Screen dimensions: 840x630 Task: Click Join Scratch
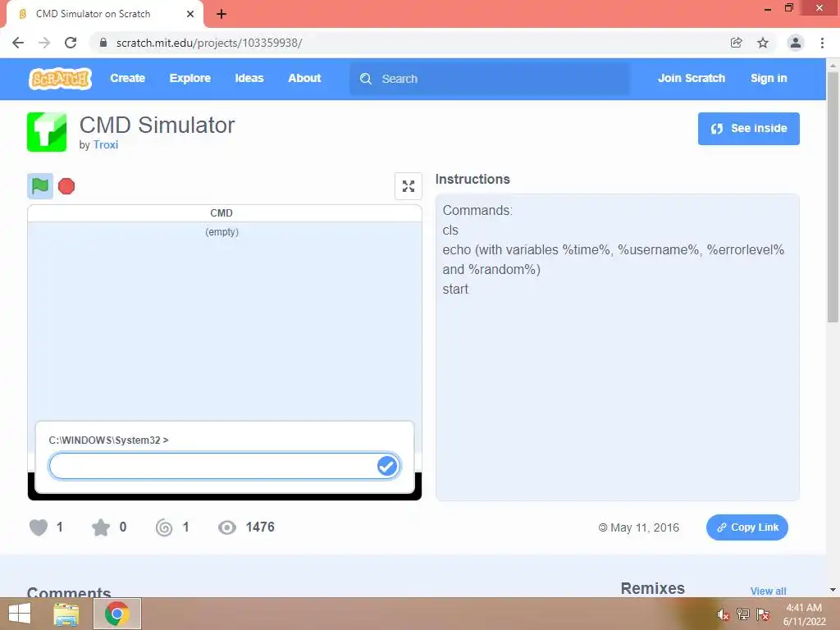[x=691, y=78]
